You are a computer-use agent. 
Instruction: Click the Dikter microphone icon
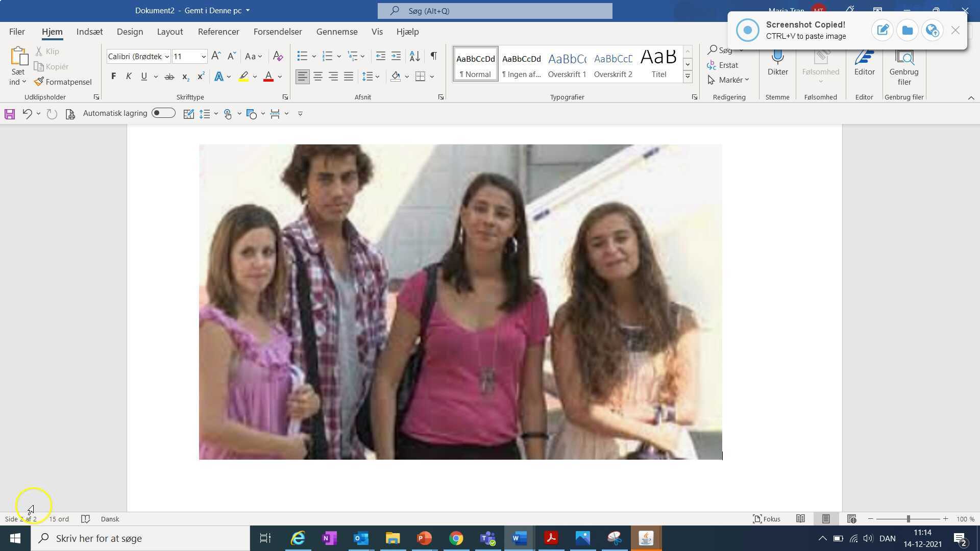pos(777,57)
